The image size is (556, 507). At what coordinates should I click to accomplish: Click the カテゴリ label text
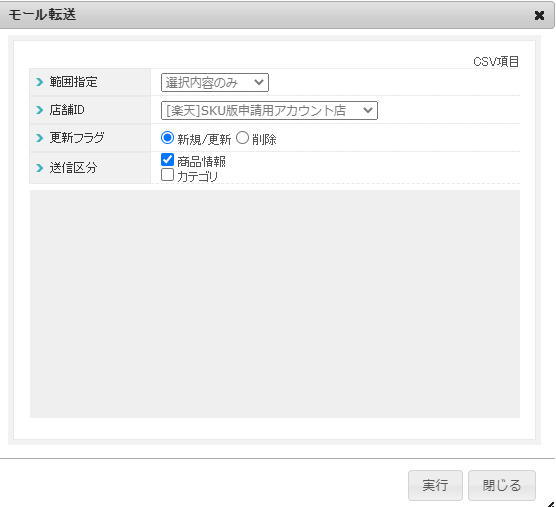click(x=198, y=176)
